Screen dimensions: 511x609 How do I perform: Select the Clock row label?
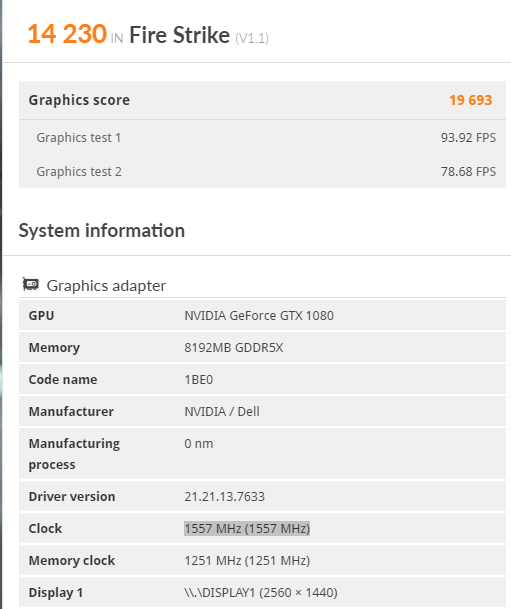pyautogui.click(x=45, y=528)
